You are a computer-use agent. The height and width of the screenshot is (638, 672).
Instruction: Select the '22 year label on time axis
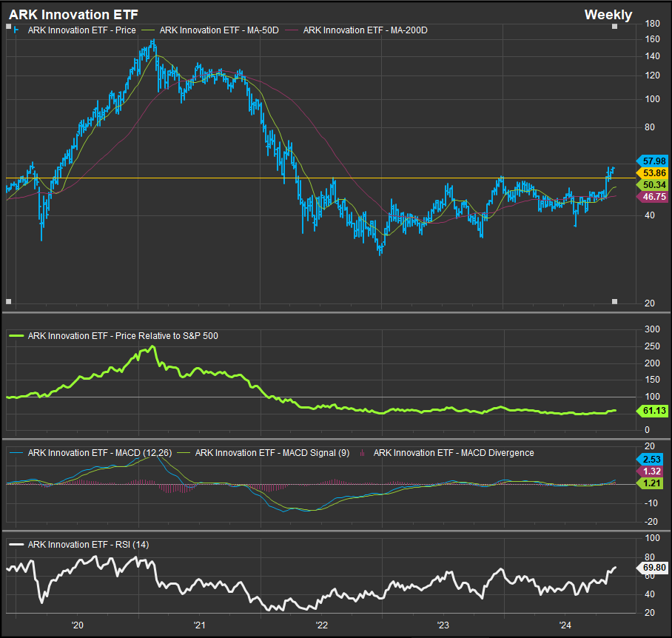[x=321, y=625]
